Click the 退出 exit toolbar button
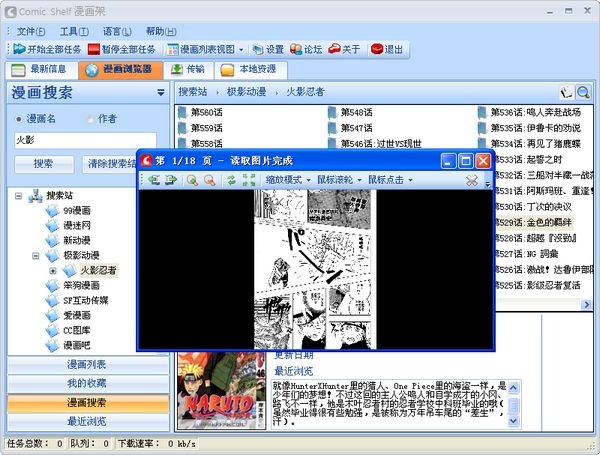600x455 pixels. click(x=387, y=49)
